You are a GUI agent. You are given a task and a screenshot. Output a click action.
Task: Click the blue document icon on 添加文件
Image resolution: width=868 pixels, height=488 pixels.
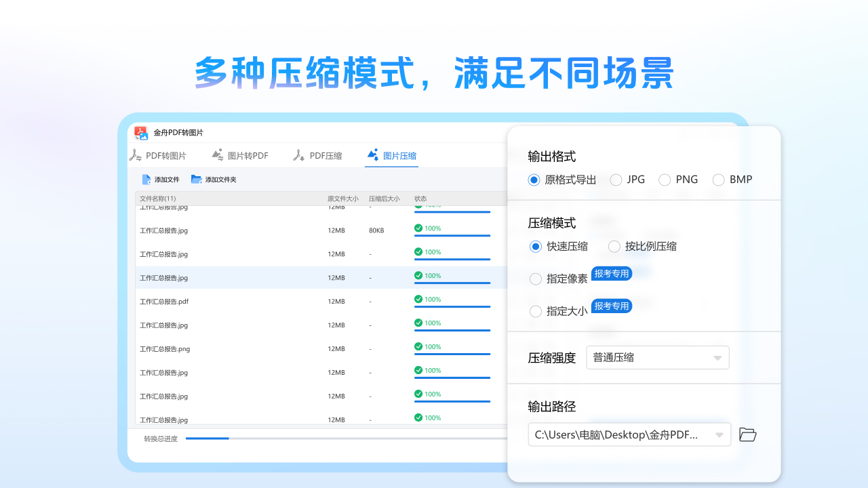point(146,179)
